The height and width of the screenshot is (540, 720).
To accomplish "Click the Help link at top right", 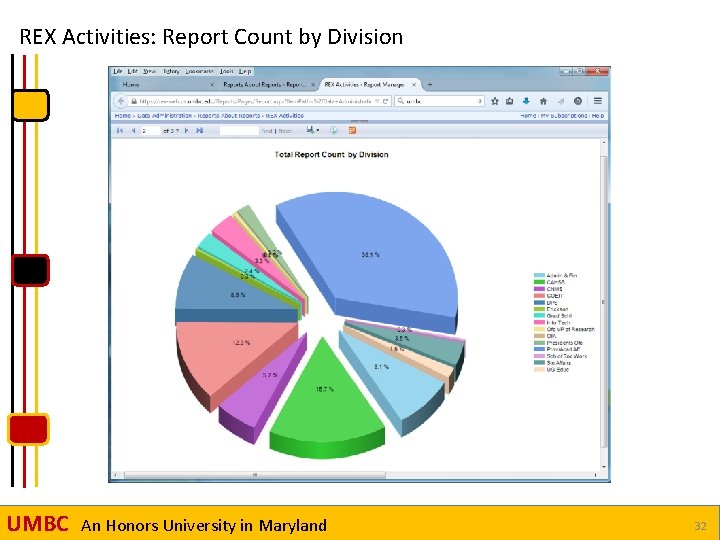I will click(x=598, y=116).
